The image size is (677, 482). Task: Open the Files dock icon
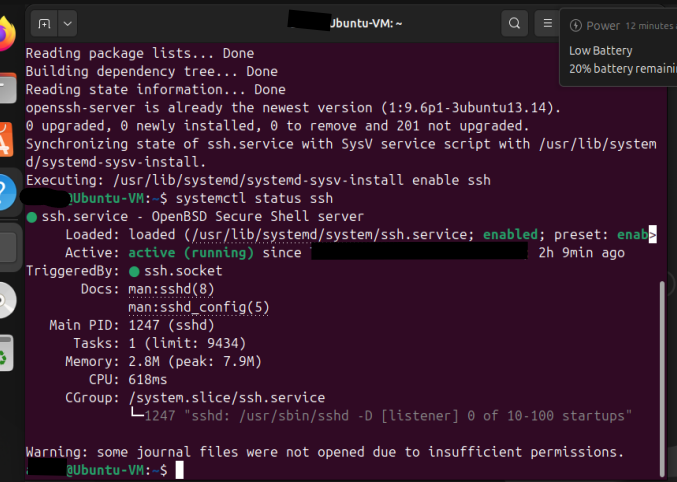[7, 88]
